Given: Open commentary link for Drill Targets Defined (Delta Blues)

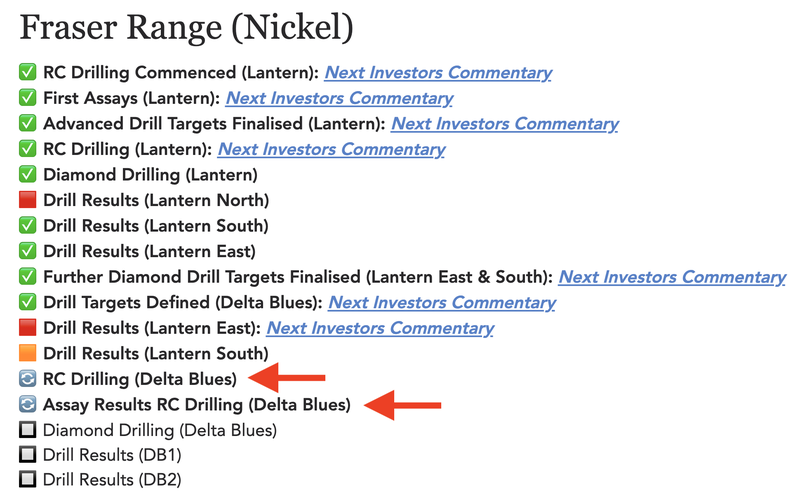Looking at the screenshot, I should click(x=442, y=303).
